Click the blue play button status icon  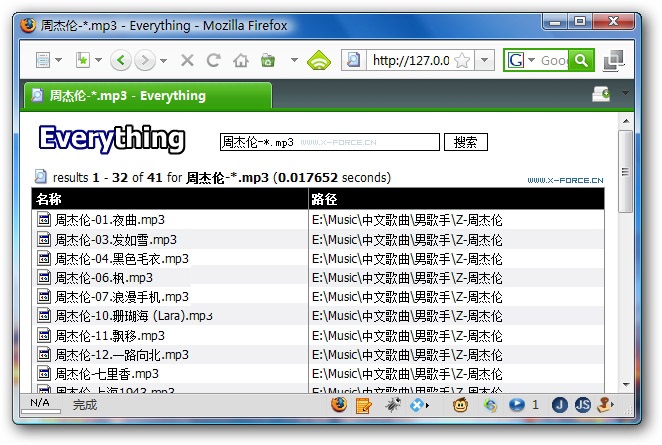[x=517, y=405]
